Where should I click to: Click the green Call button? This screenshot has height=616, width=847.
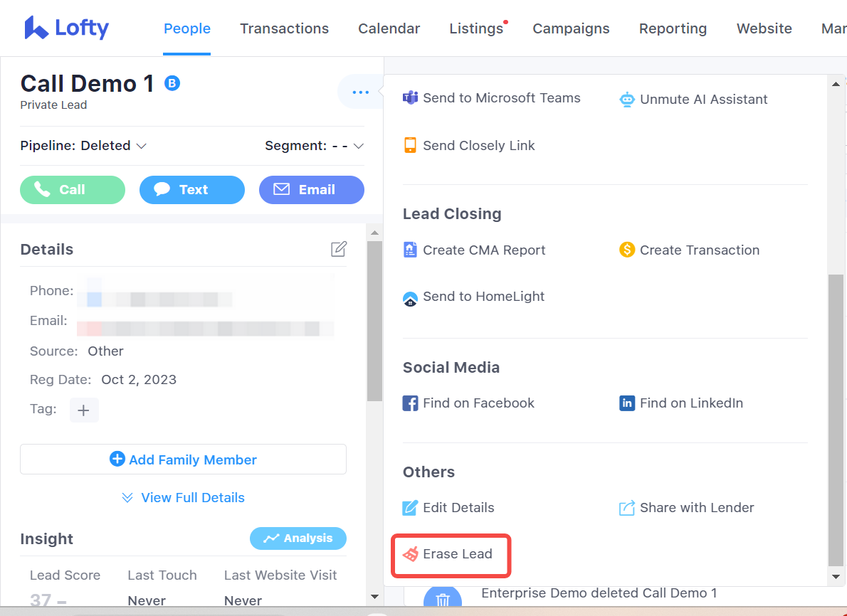point(72,189)
